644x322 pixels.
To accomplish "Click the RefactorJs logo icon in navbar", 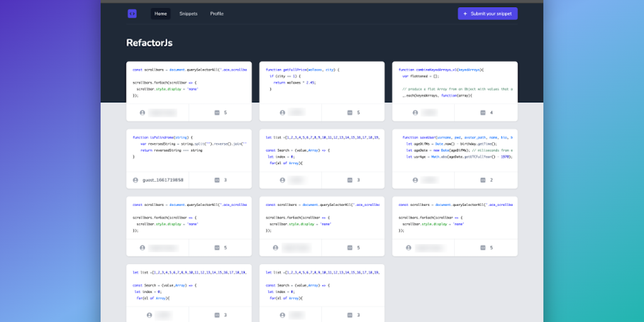I will click(132, 13).
